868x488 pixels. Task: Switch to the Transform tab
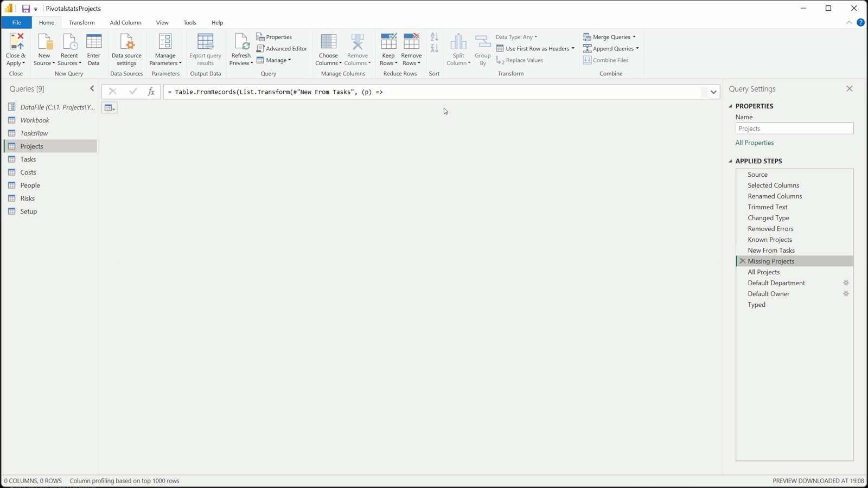pos(82,22)
